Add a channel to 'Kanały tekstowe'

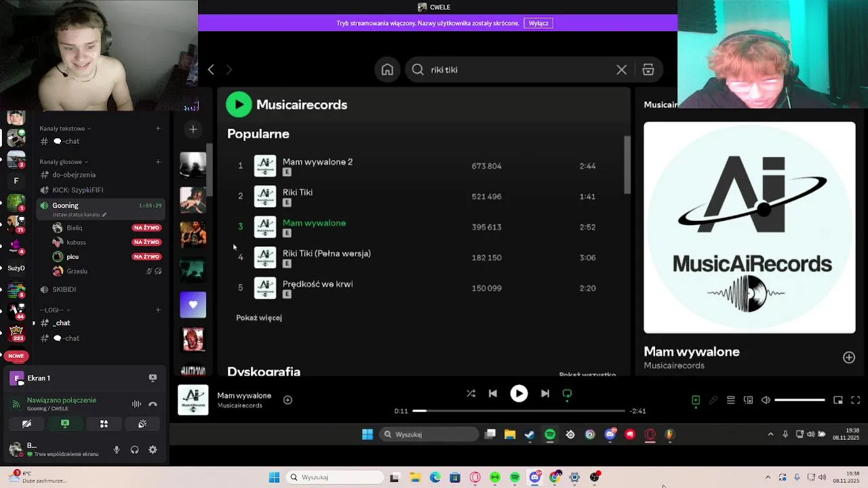(x=158, y=128)
